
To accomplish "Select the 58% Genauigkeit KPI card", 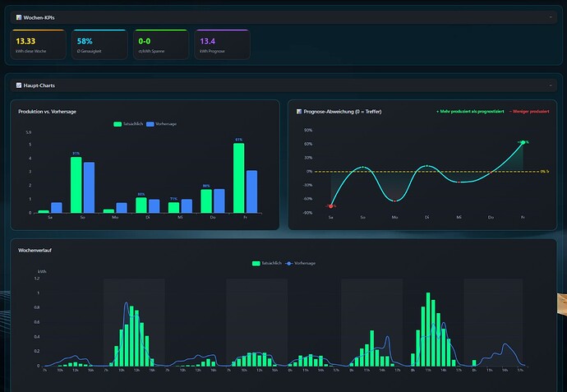I will (99, 44).
